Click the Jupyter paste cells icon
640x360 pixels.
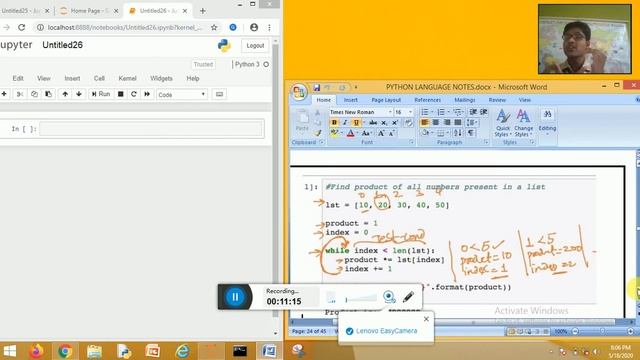[x=48, y=94]
